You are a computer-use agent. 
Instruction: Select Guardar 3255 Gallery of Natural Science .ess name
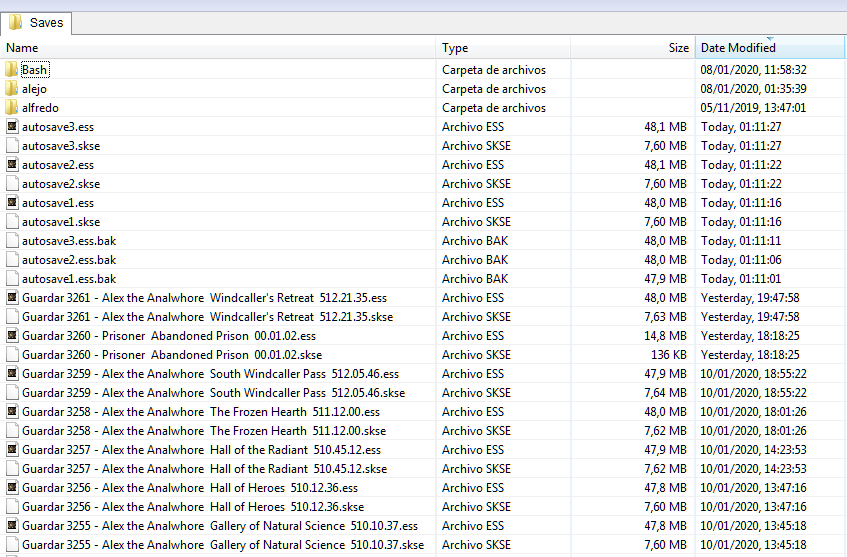click(x=220, y=526)
